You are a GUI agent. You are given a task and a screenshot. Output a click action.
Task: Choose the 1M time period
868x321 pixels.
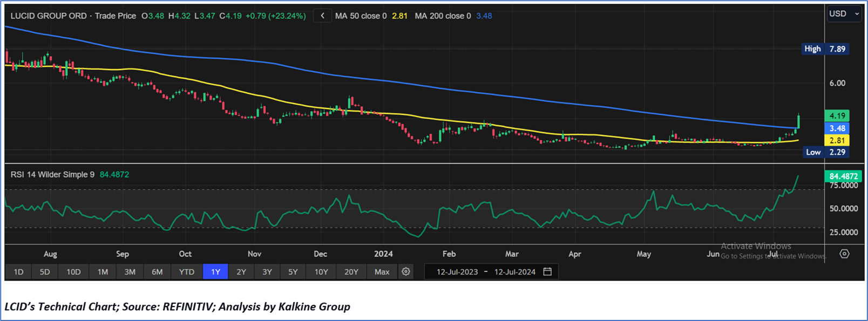tap(103, 272)
